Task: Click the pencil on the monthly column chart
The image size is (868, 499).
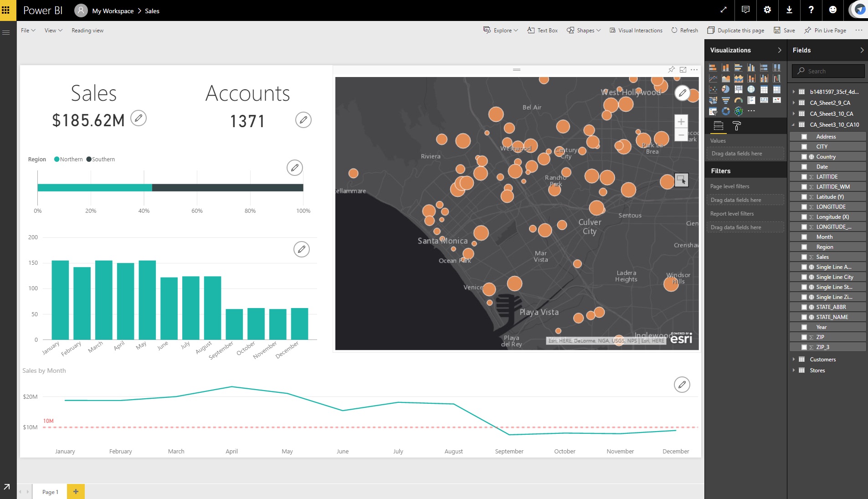Action: coord(302,249)
